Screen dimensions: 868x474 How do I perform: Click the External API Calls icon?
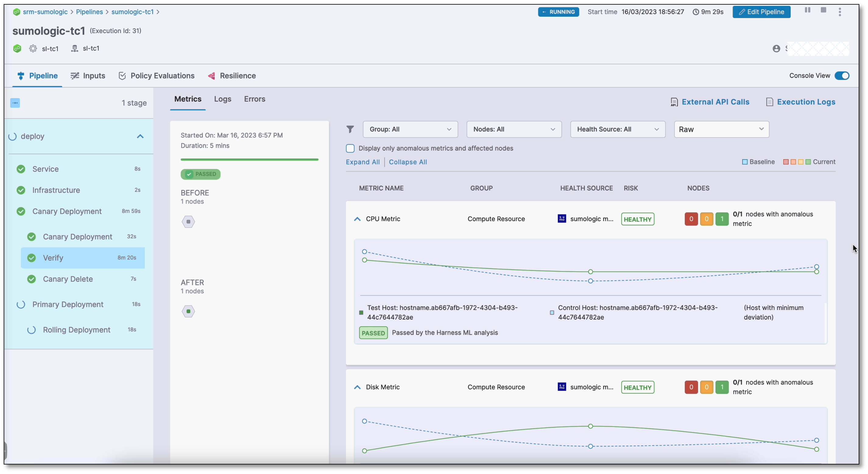point(674,102)
